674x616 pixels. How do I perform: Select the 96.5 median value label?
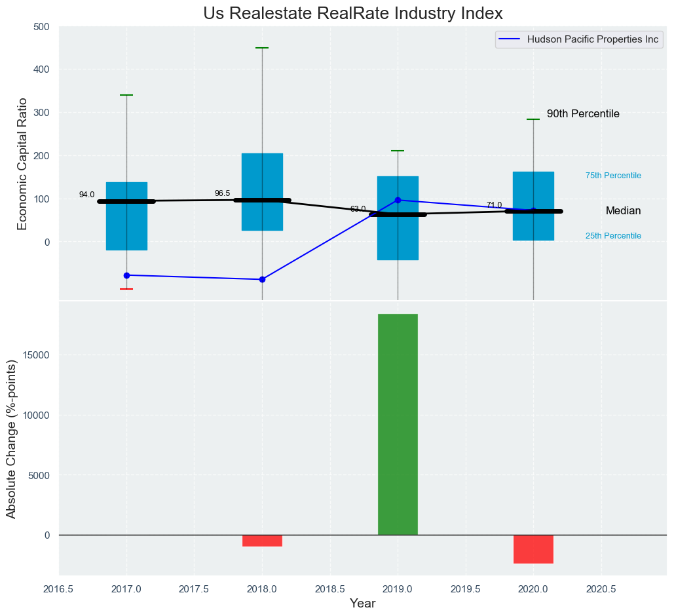tap(222, 193)
